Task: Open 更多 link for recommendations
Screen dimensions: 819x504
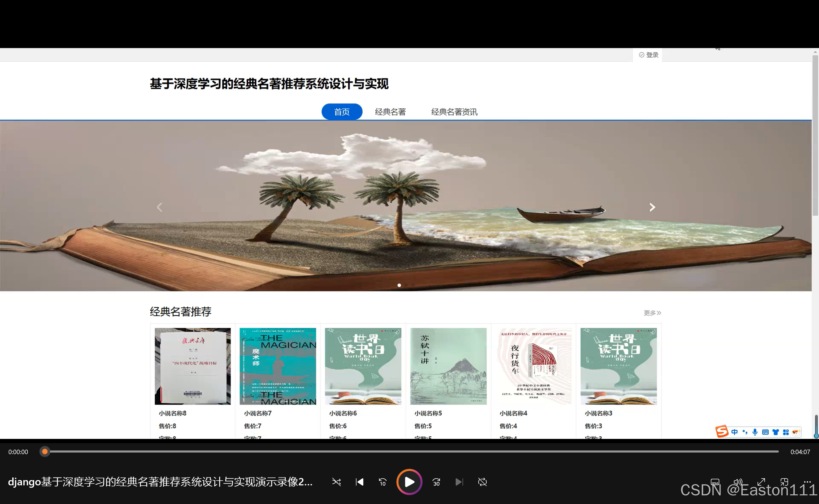Action: click(x=652, y=313)
